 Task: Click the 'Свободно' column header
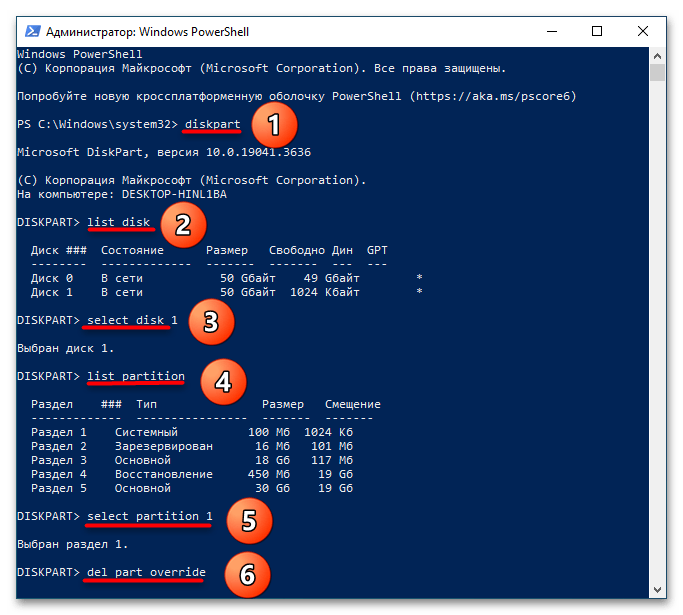(297, 250)
